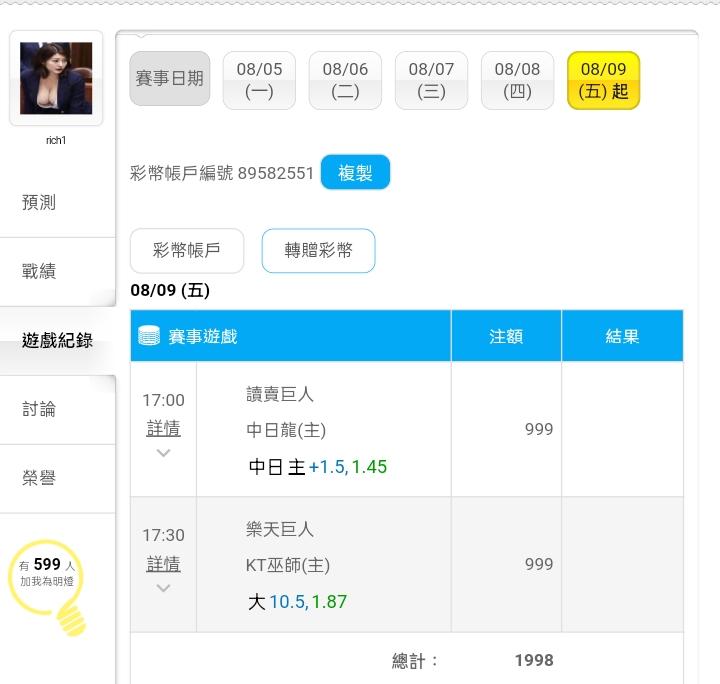Open 戰績 in the sidebar
Viewport: 720px width, 684px height.
coord(39,271)
